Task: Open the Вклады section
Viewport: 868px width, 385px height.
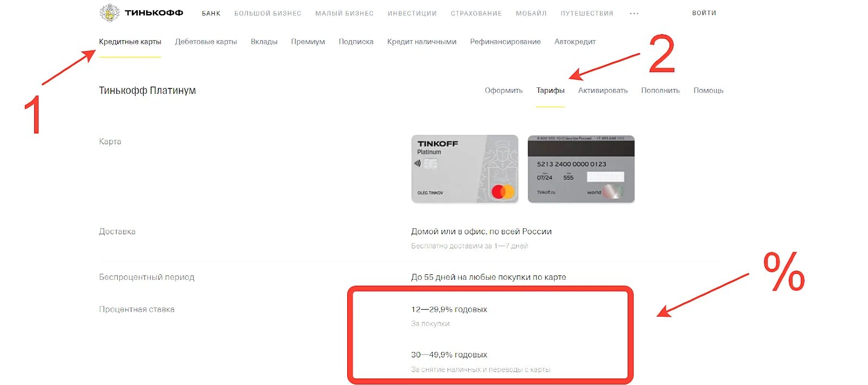Action: coord(264,42)
